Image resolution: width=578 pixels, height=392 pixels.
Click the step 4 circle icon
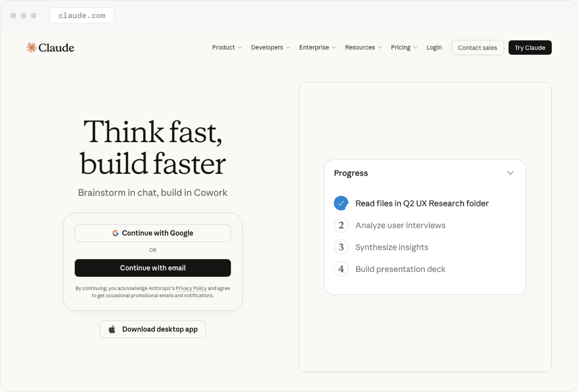[x=341, y=269]
